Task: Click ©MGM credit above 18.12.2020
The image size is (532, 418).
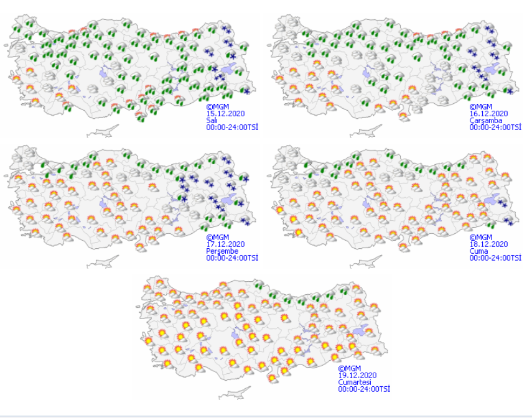Action: 481,238
